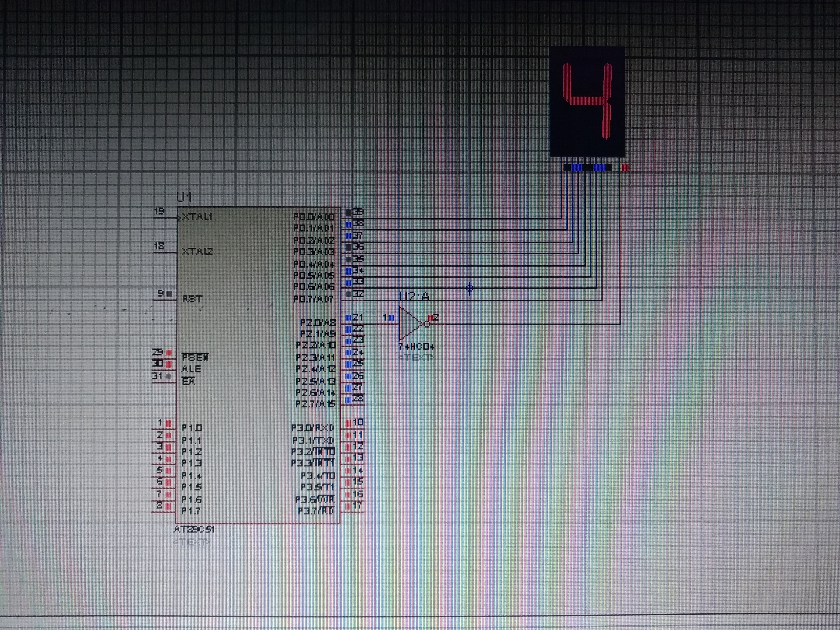
Task: Click pin number 10 at P3.0/RXD
Action: coord(358,422)
